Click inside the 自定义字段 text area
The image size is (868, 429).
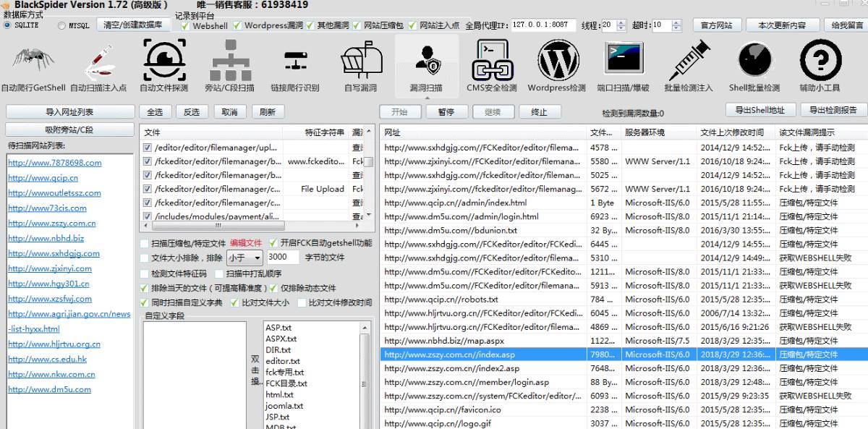[195, 375]
